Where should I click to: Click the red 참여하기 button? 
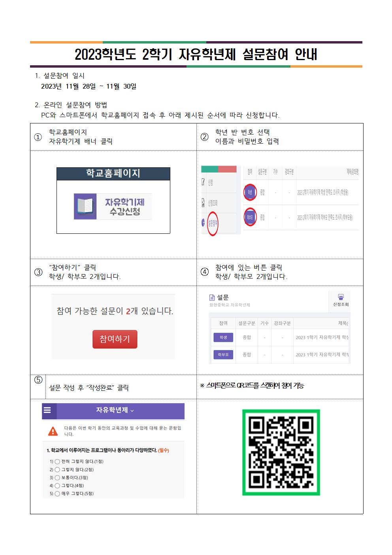click(115, 339)
